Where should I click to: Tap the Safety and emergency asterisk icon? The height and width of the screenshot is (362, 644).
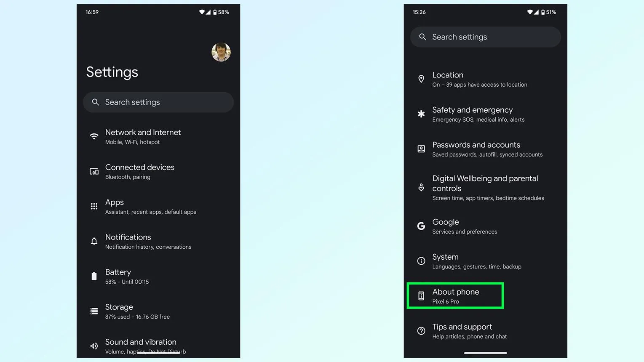click(421, 114)
